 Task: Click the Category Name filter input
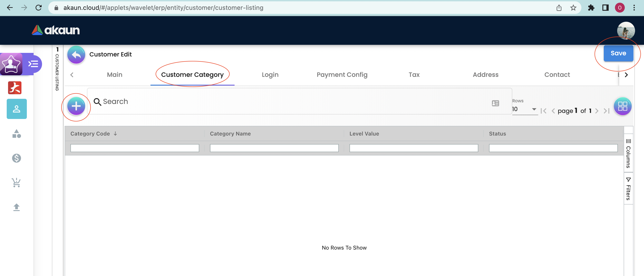pyautogui.click(x=274, y=148)
